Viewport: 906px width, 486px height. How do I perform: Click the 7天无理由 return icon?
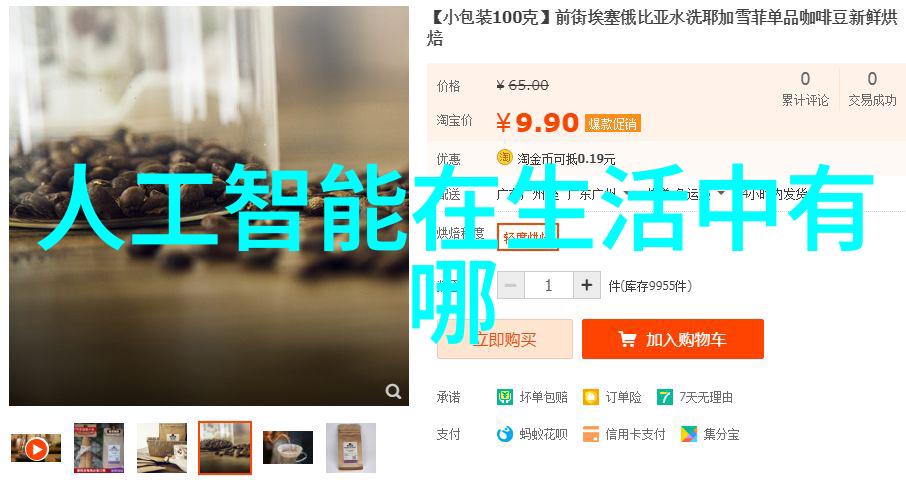tap(664, 397)
